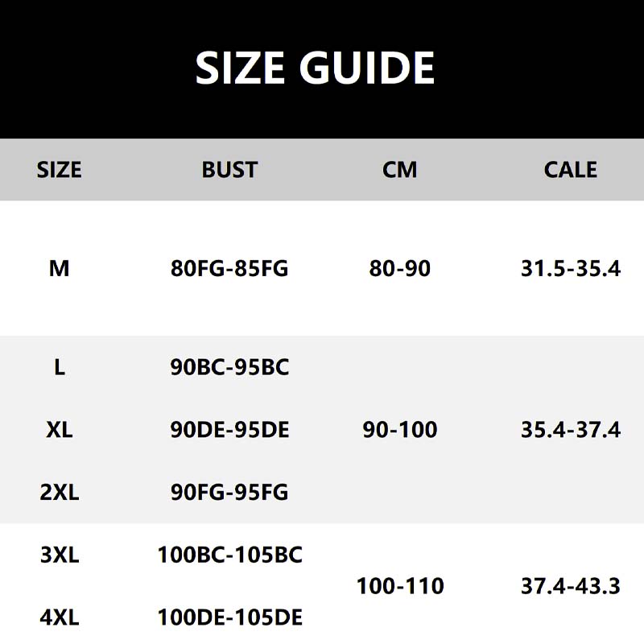Click the 90BC-95BC bust value
Screen dimensions: 644x644
[229, 367]
